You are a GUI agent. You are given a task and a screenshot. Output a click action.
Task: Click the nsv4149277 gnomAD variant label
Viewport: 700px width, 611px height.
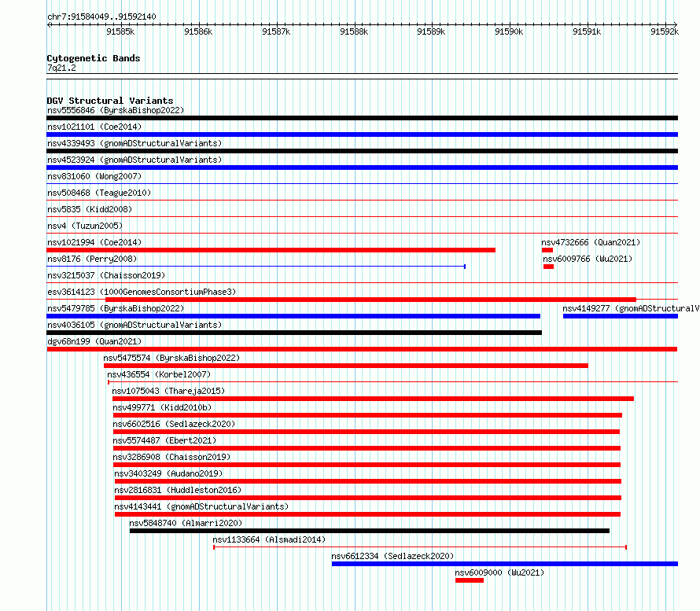631,308
